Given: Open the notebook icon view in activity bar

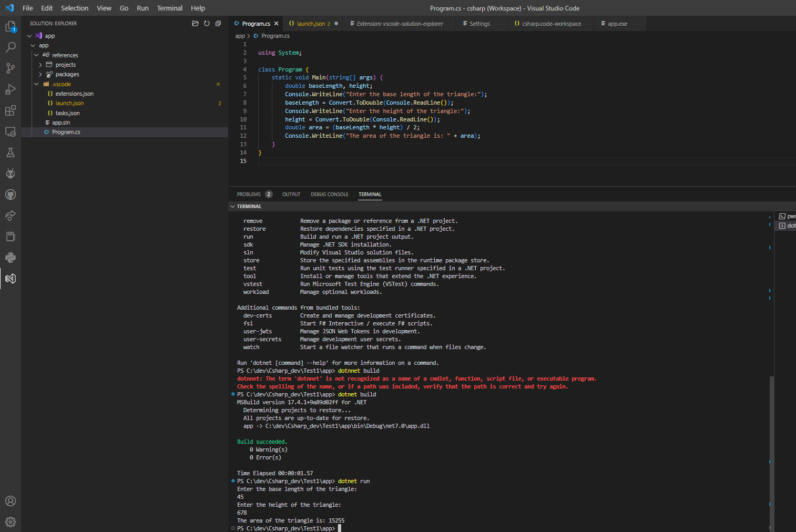Looking at the screenshot, I should click(x=11, y=237).
